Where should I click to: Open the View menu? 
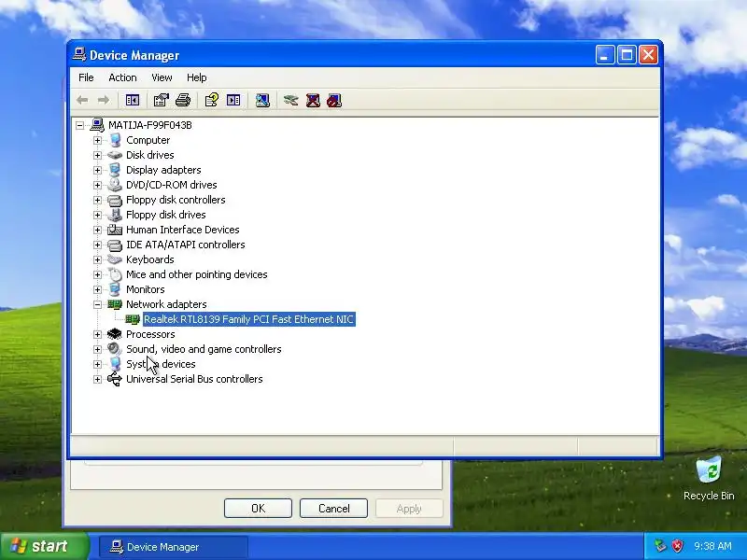(x=162, y=77)
